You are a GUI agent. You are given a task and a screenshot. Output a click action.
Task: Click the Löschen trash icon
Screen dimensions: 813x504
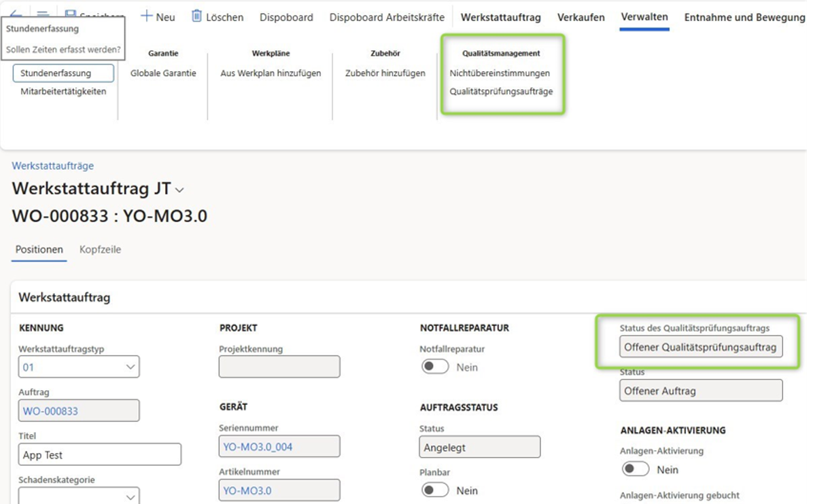click(x=197, y=16)
